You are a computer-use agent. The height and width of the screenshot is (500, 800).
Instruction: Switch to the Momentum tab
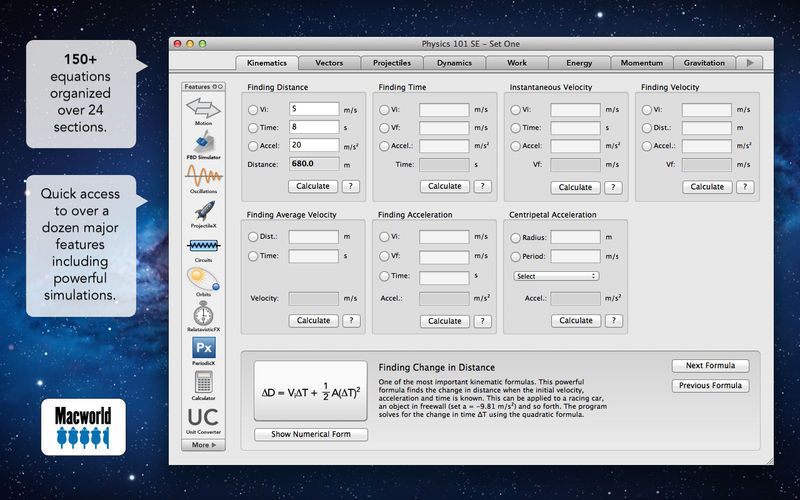641,63
